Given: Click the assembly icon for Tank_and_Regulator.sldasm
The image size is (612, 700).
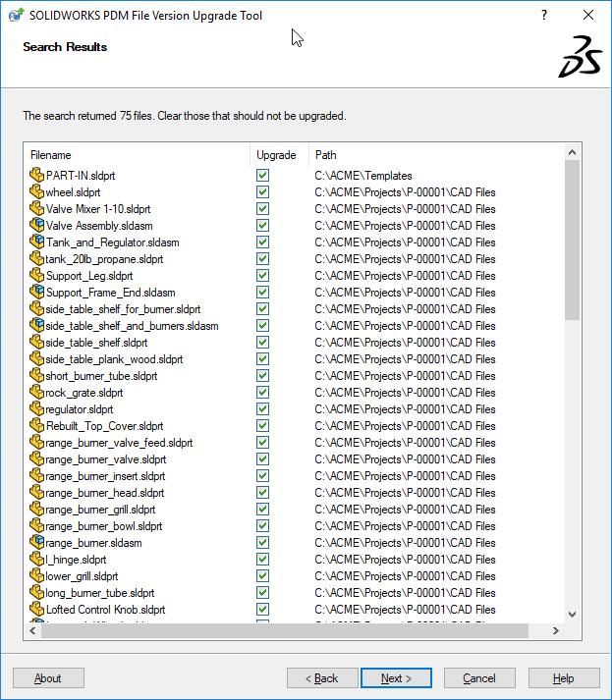Looking at the screenshot, I should click(x=36, y=242).
